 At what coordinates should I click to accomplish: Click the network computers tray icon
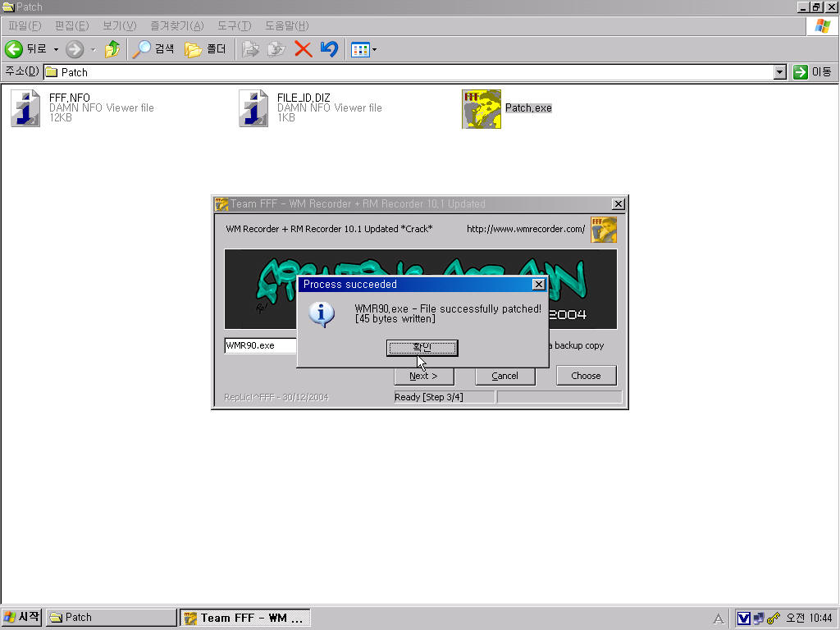tap(759, 619)
